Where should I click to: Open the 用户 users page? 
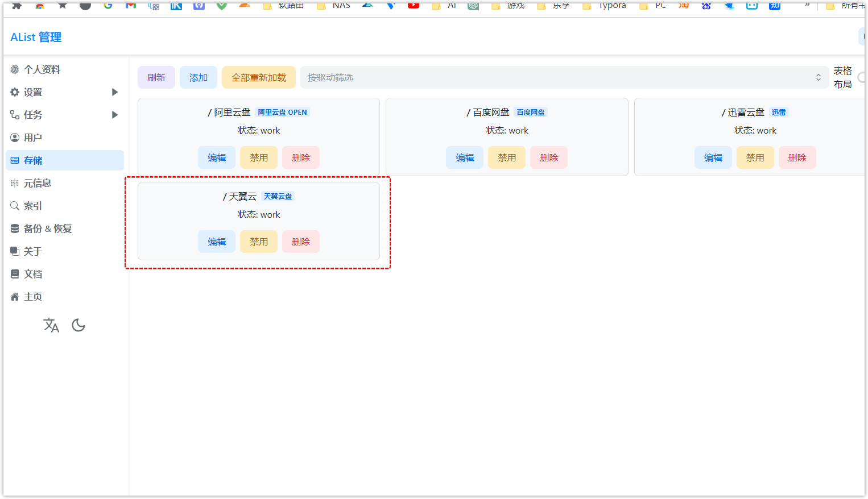point(65,138)
